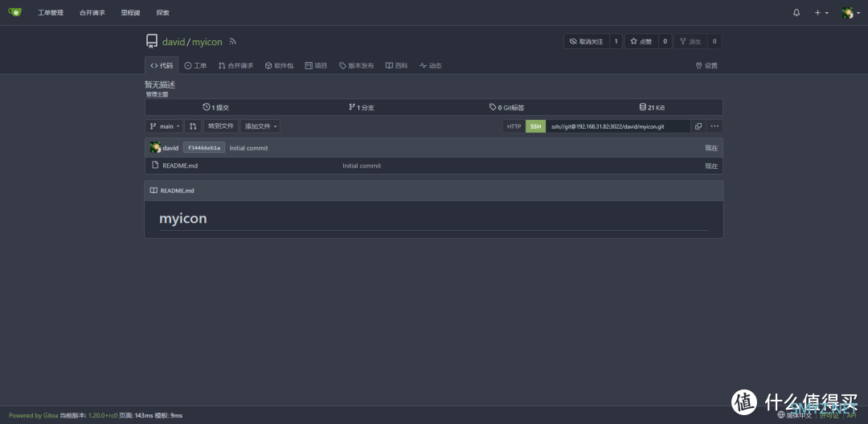Open the david committer name link

click(170, 148)
